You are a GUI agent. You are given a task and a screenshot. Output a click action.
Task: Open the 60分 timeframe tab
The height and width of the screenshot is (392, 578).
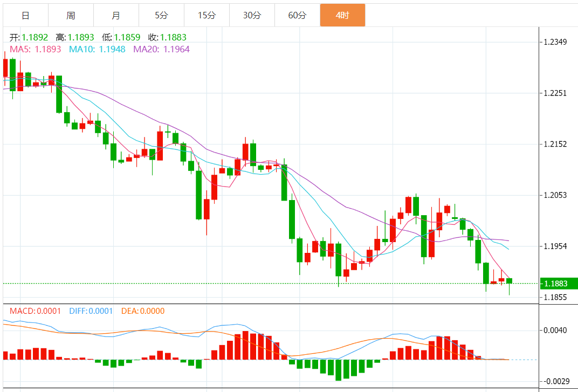click(298, 15)
